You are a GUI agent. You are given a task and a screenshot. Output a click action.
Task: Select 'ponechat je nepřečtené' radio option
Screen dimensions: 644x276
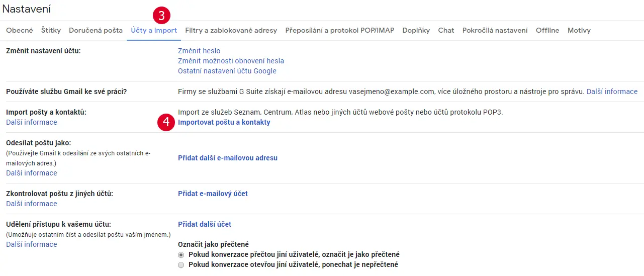181,265
